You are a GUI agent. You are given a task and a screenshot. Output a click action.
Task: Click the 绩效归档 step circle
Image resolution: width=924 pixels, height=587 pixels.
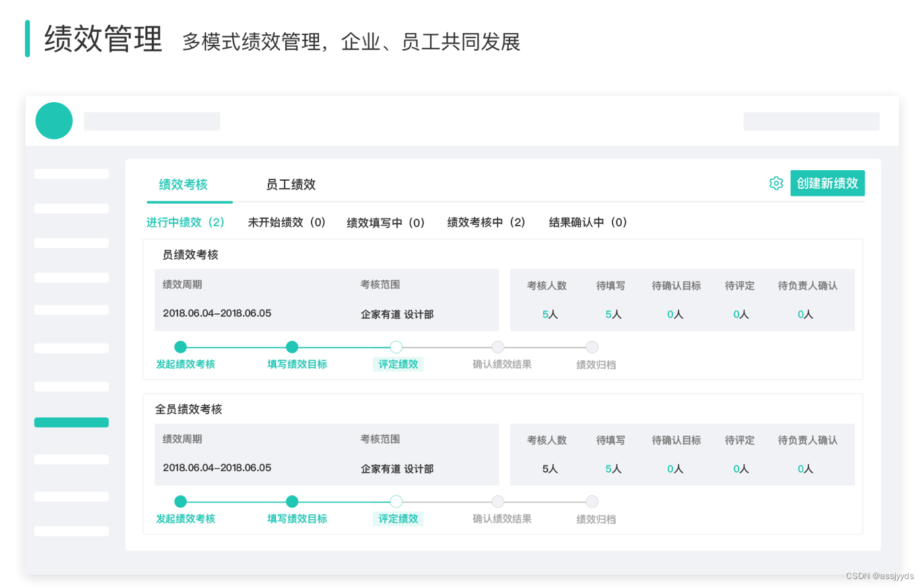tap(592, 347)
